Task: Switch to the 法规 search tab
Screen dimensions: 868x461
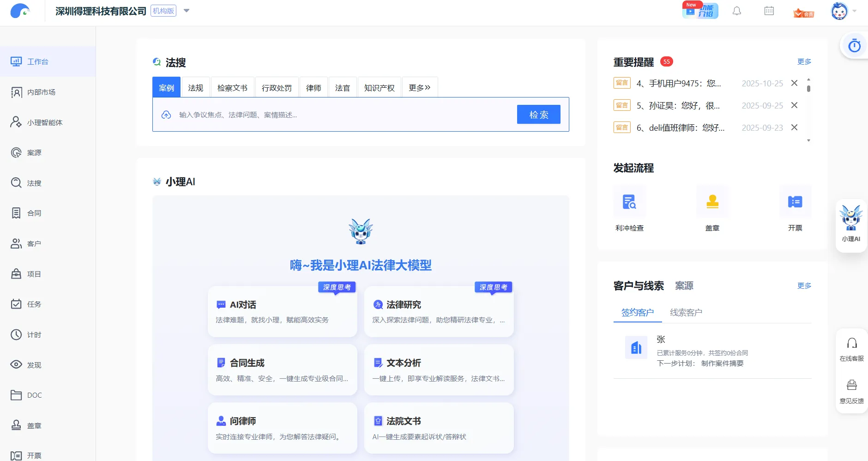Action: tap(196, 88)
